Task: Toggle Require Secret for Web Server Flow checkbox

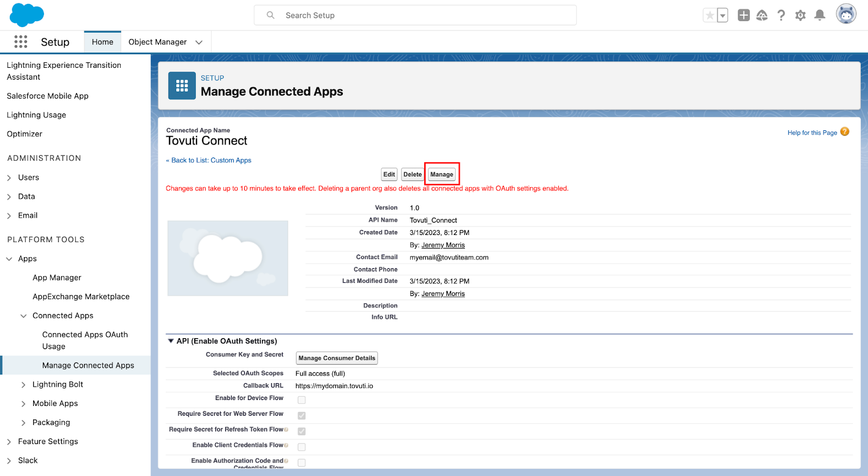Action: pyautogui.click(x=302, y=416)
